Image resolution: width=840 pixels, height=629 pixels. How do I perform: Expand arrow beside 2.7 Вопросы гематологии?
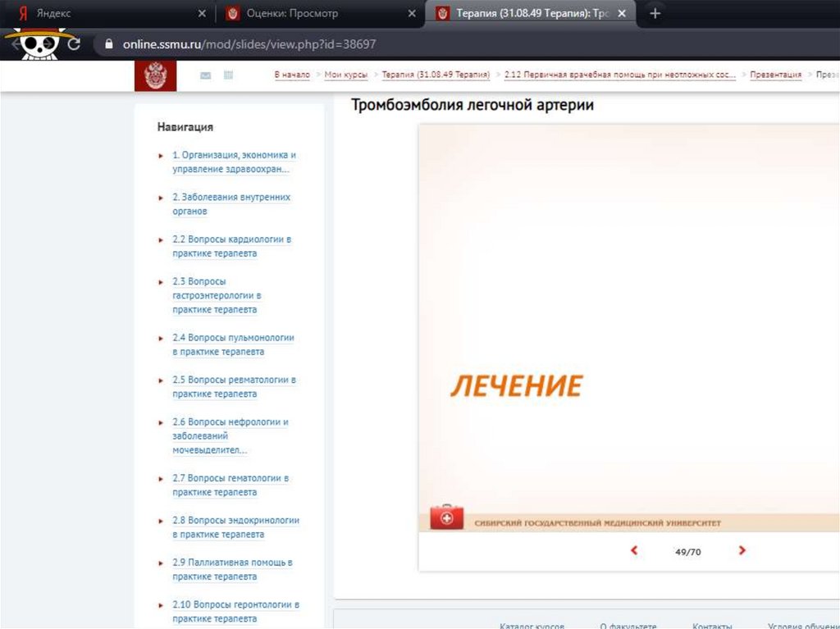click(x=161, y=479)
